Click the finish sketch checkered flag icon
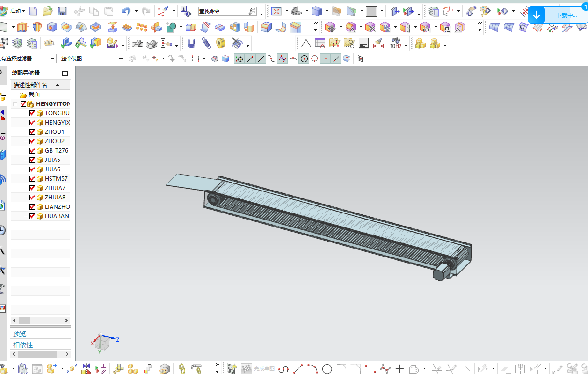Viewport: 588px width, 374px height. (x=247, y=369)
